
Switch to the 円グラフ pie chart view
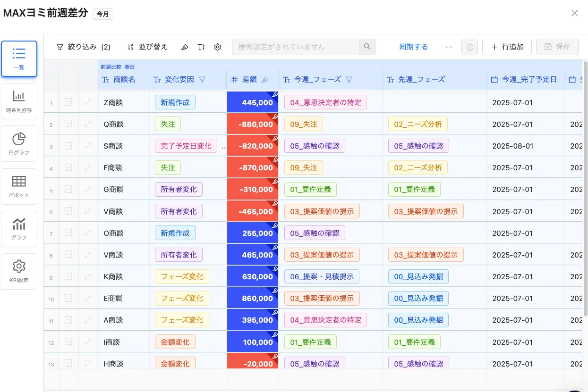(x=19, y=144)
